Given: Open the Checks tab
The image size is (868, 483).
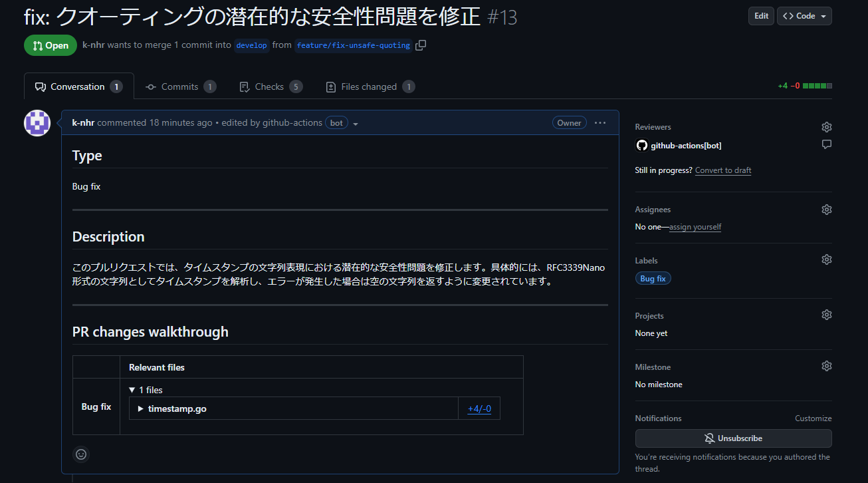Looking at the screenshot, I should (x=270, y=86).
